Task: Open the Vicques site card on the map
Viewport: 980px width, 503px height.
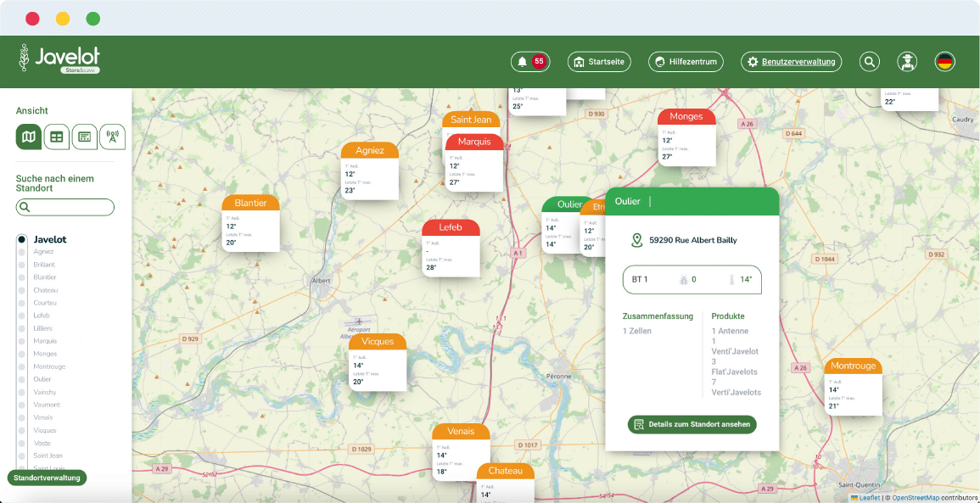Action: (378, 362)
